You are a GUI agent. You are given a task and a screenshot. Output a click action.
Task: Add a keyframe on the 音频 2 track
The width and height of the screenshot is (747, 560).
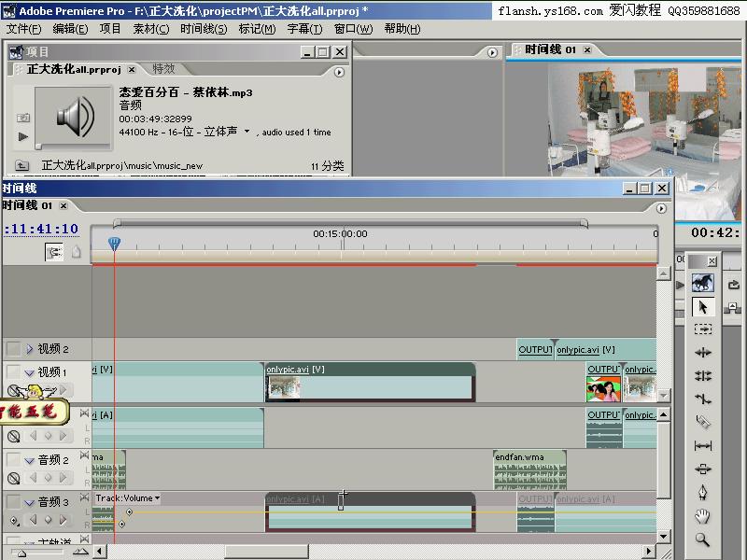[48, 478]
